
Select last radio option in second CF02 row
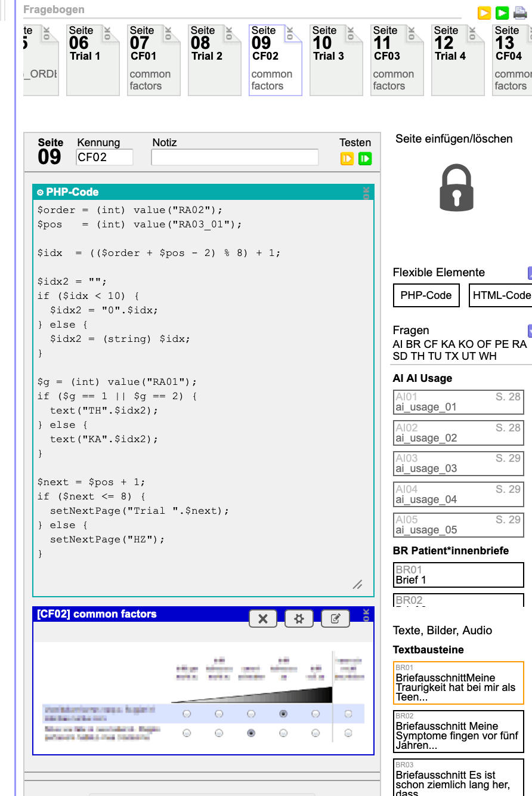pos(348,733)
